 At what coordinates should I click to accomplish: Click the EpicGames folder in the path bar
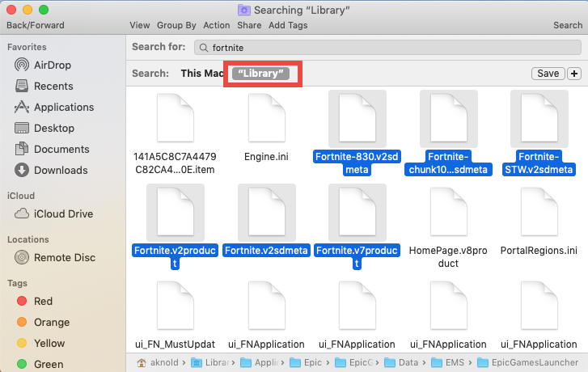click(x=354, y=362)
